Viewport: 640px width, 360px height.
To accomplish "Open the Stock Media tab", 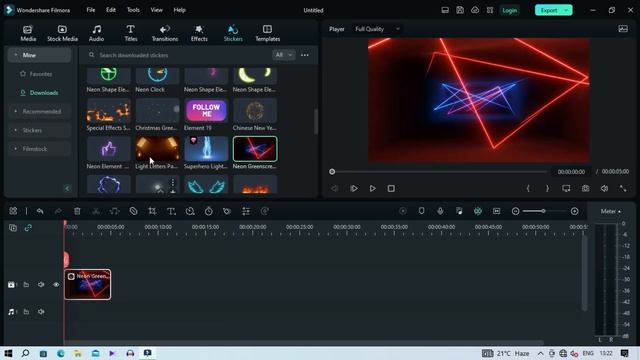I will pyautogui.click(x=62, y=33).
